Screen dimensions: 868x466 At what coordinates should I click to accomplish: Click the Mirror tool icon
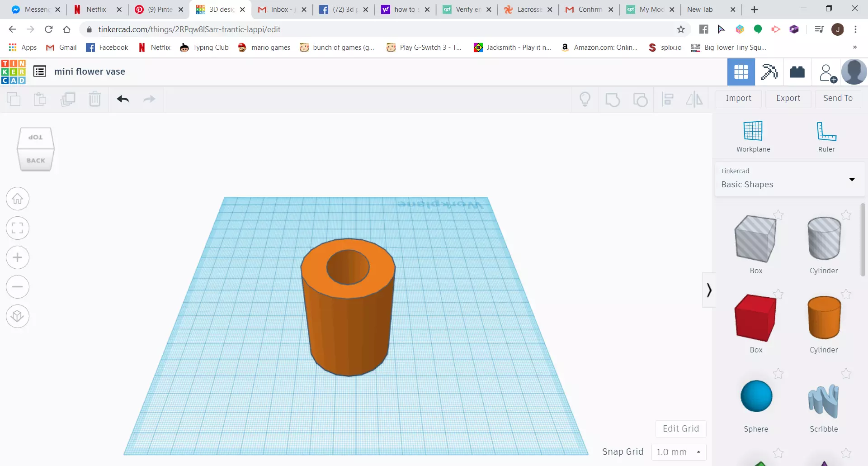tap(694, 99)
